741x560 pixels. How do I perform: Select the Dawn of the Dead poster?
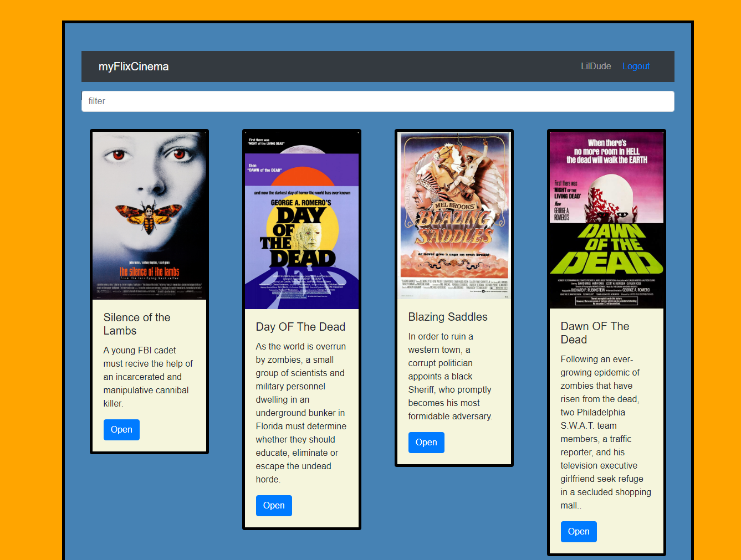click(607, 220)
